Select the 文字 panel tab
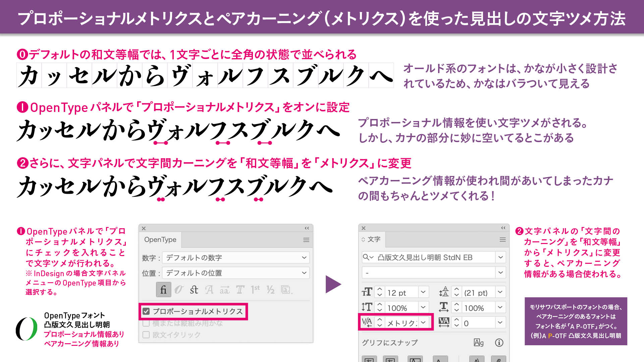Viewport: 644px width, 362px height. (x=373, y=239)
